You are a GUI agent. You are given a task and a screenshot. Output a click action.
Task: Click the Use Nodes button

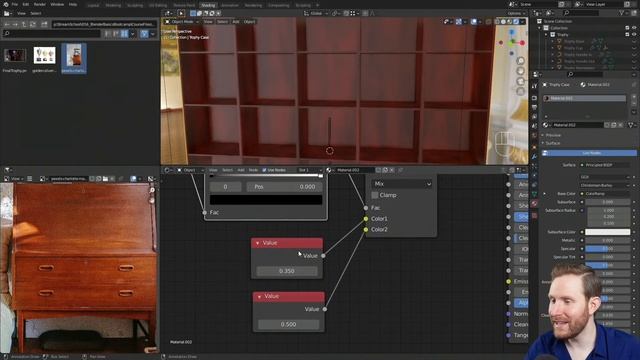(589, 153)
